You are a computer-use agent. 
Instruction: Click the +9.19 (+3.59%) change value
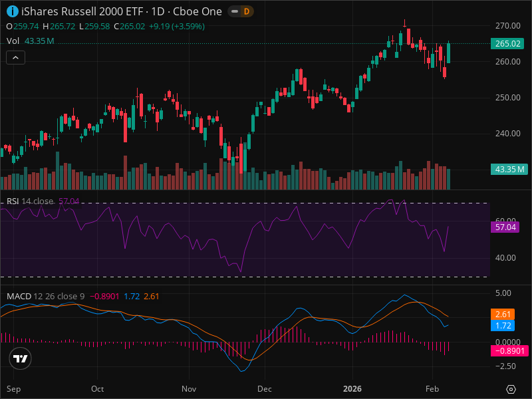(x=177, y=27)
